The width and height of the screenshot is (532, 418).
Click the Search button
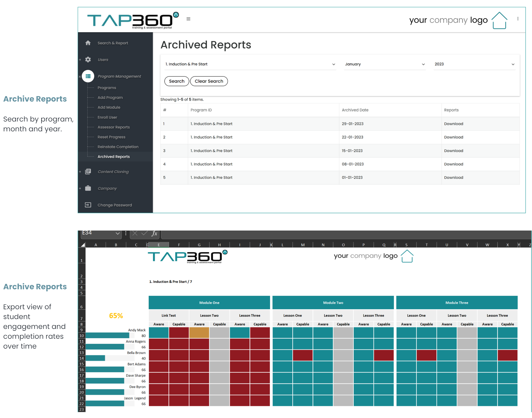[x=177, y=81]
